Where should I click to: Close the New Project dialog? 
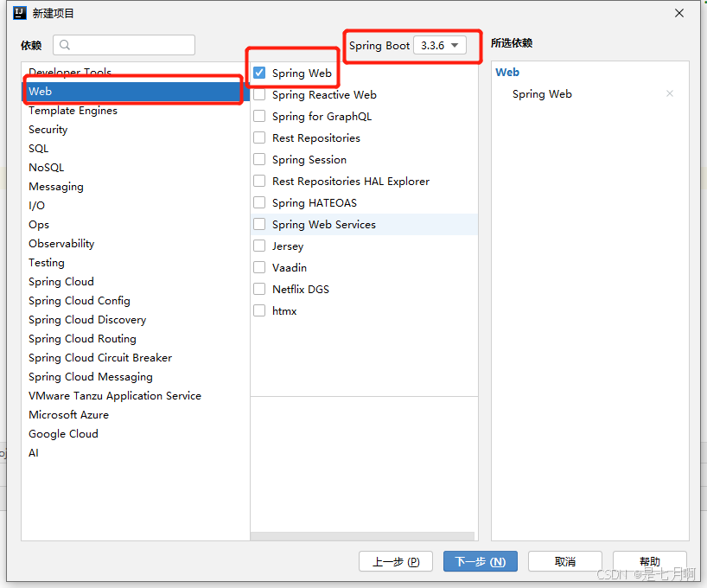679,13
